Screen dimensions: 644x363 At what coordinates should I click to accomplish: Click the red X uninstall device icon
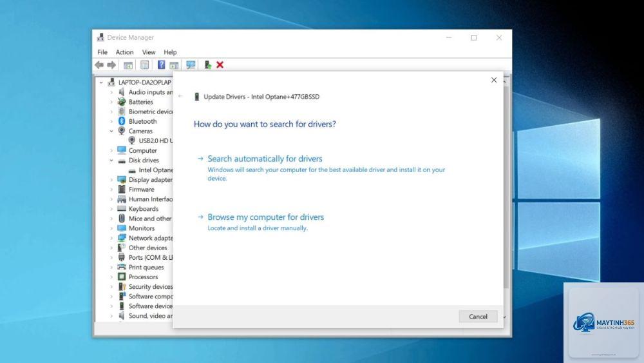pos(220,64)
